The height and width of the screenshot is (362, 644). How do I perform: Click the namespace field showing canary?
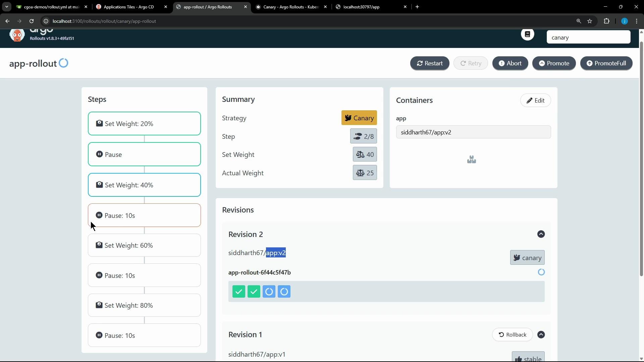588,37
